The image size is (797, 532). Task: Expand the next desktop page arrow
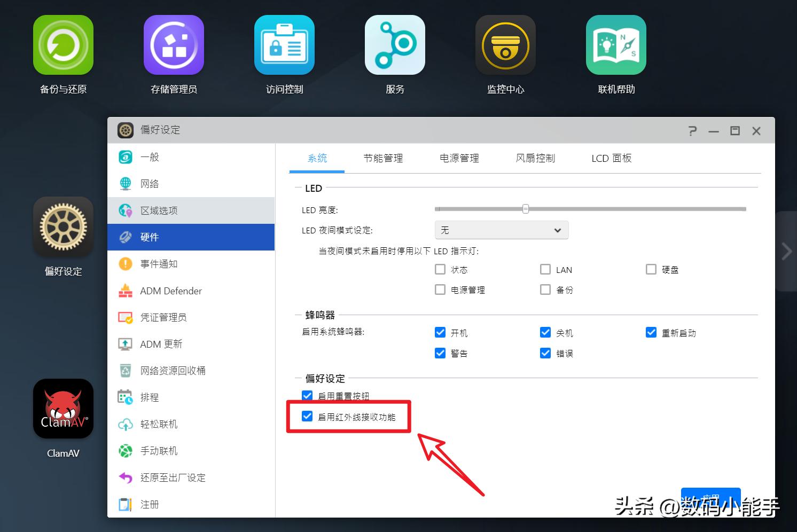click(786, 251)
